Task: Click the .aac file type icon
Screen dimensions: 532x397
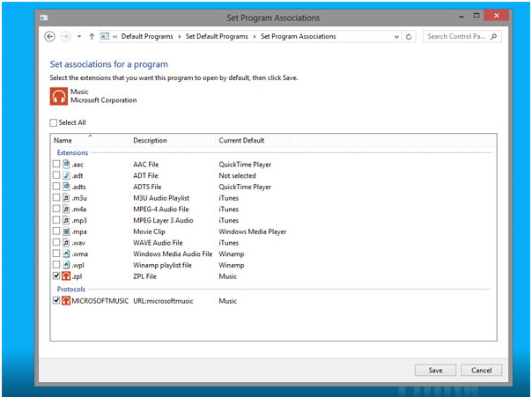Action: coord(66,165)
